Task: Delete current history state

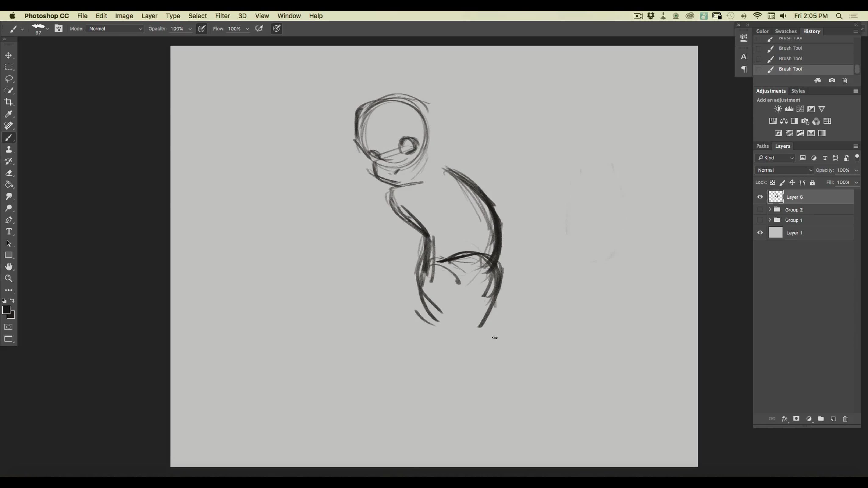Action: [x=844, y=80]
